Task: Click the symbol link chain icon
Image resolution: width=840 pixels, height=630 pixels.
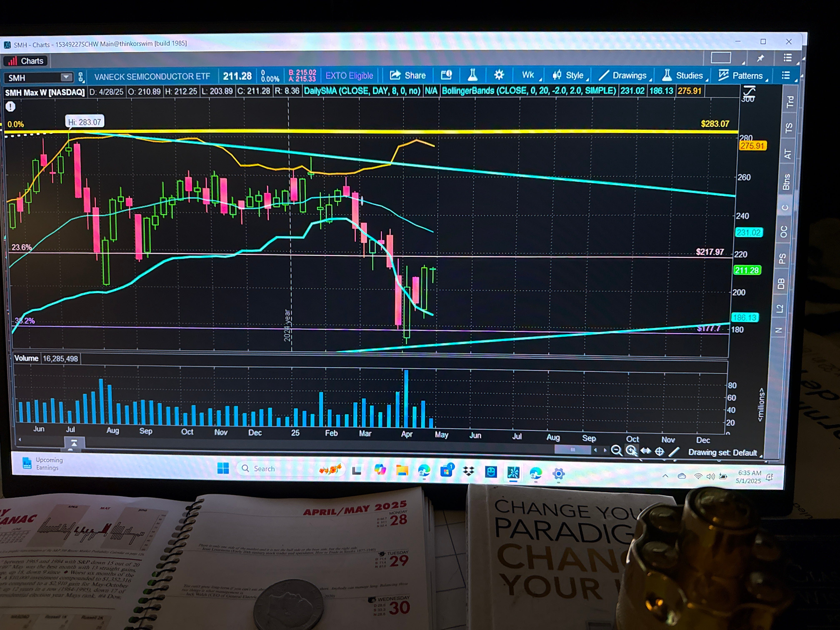Action: (81, 77)
